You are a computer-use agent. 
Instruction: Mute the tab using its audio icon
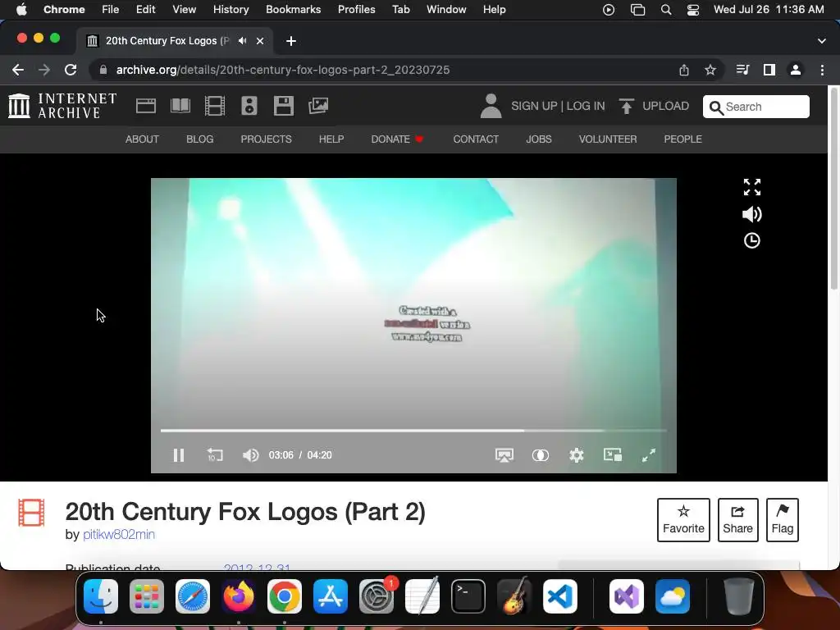pyautogui.click(x=243, y=41)
